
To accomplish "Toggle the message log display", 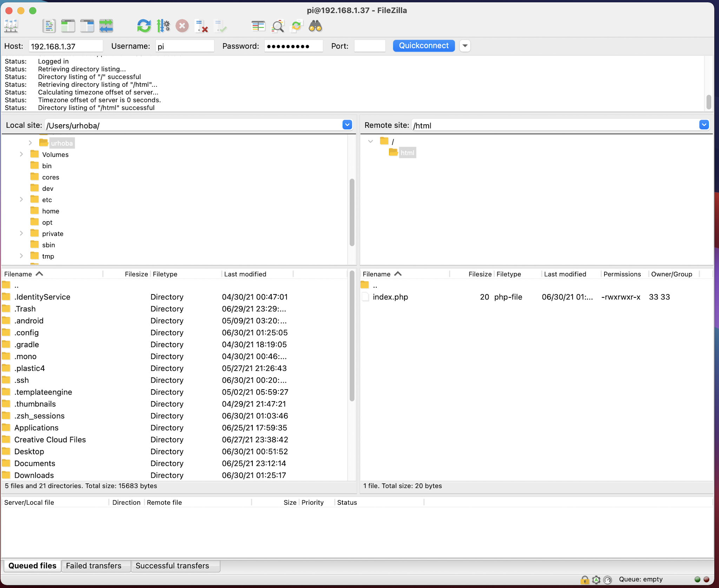I will click(x=49, y=26).
